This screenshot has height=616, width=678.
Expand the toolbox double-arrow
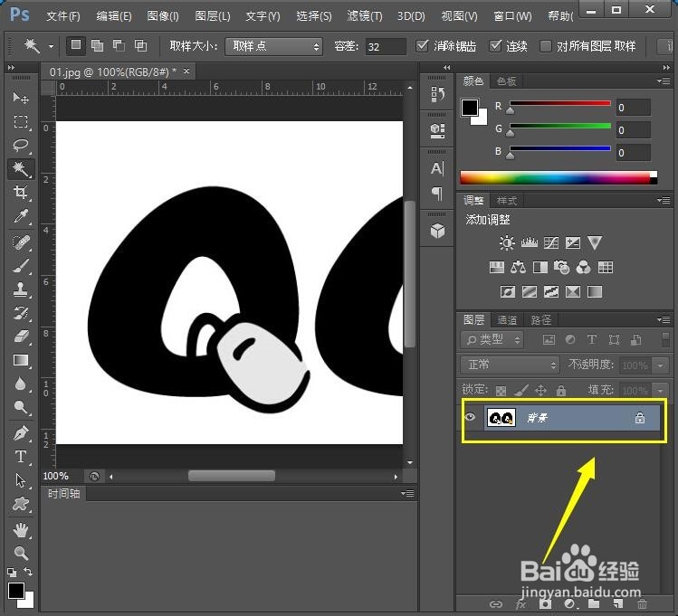[11, 68]
